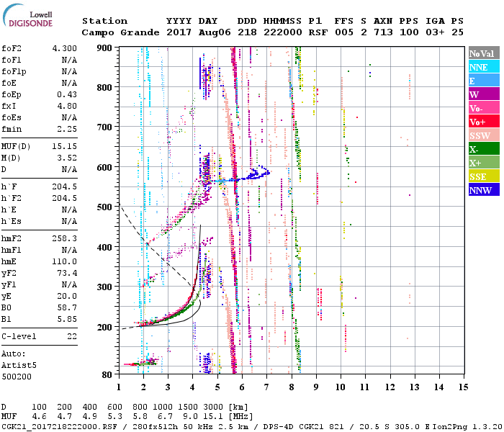Select the light pink SSW legend entry
504x432 pixels.
(482, 136)
